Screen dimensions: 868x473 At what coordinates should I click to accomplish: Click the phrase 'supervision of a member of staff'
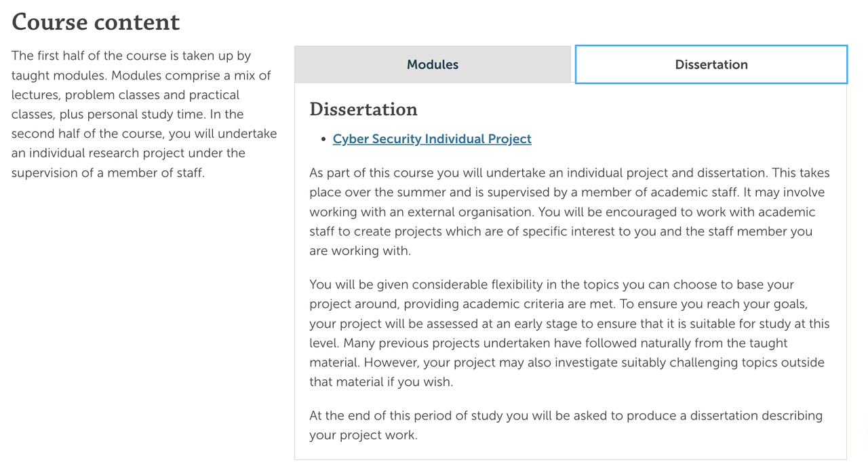tap(108, 172)
